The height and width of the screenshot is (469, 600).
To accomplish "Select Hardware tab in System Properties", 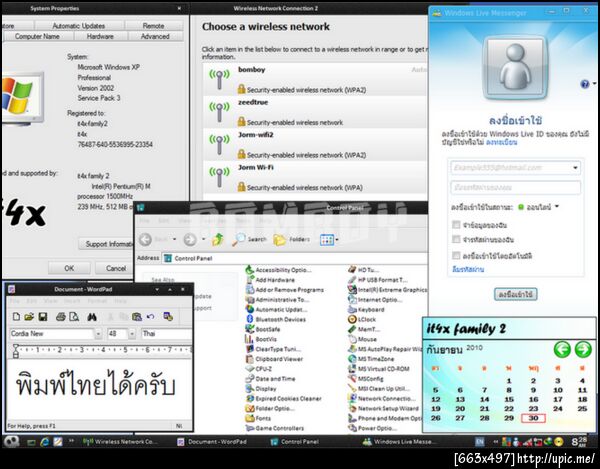I will pos(100,36).
